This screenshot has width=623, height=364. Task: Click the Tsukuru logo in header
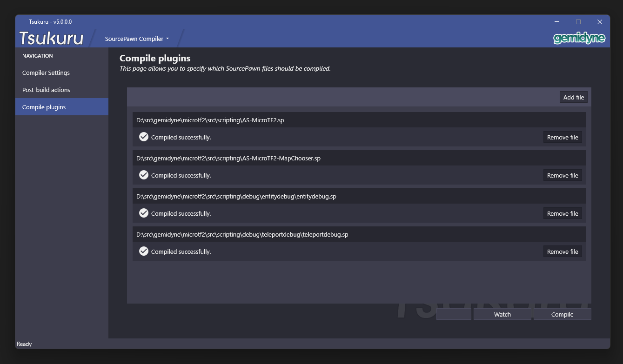tap(51, 38)
